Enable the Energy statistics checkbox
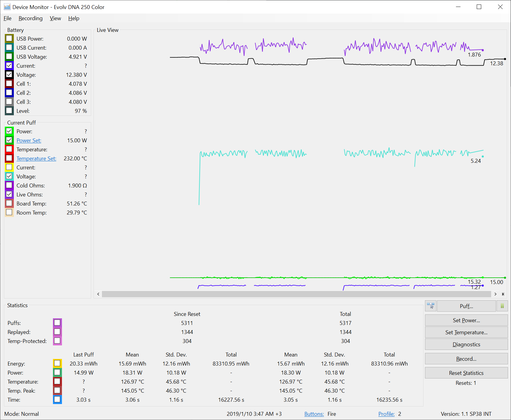The image size is (511, 420). (57, 363)
